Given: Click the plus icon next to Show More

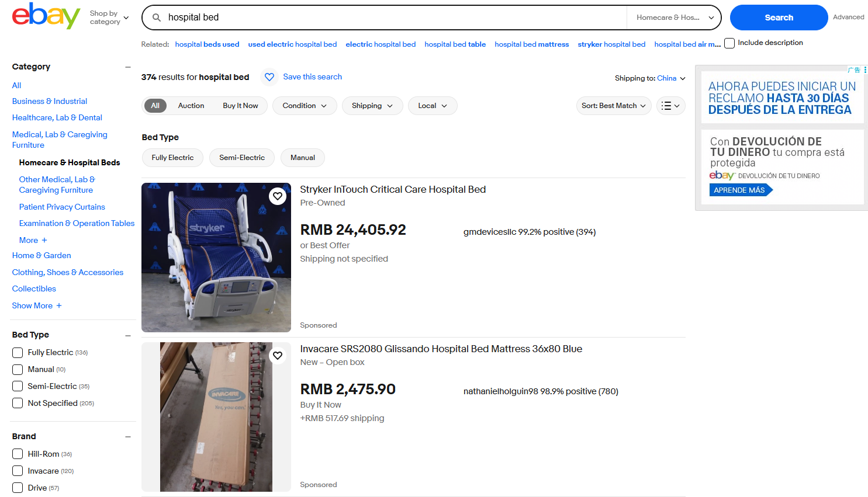Looking at the screenshot, I should click(59, 305).
